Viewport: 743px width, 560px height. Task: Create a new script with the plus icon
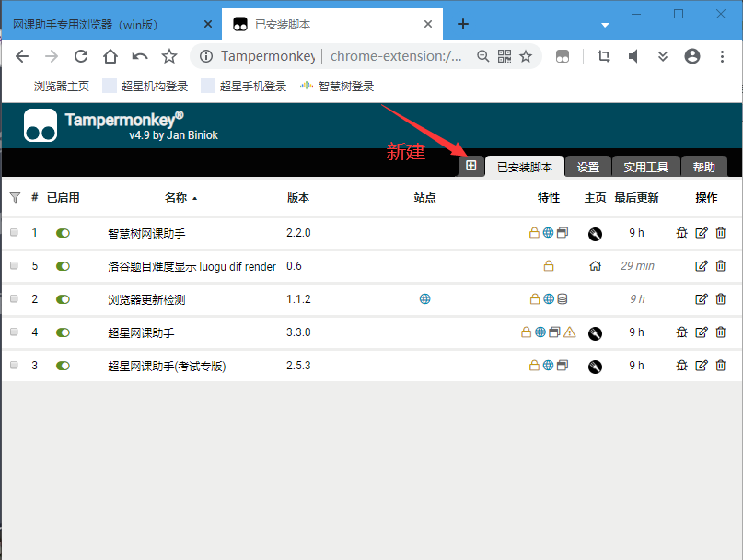471,166
